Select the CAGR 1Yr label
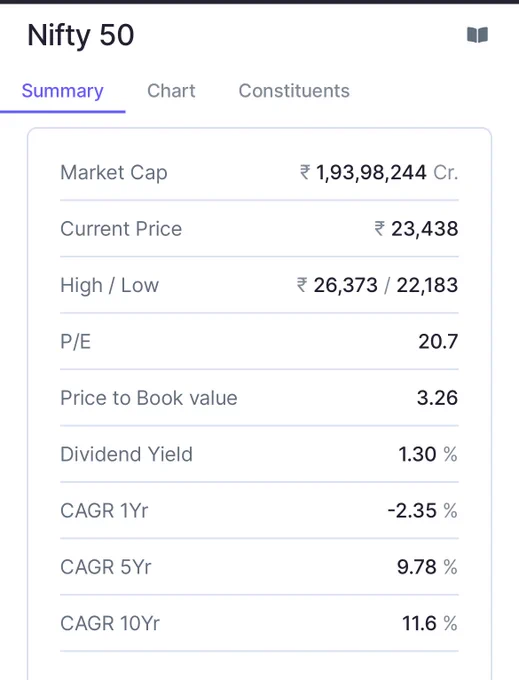Viewport: 519px width, 680px height. [x=104, y=511]
